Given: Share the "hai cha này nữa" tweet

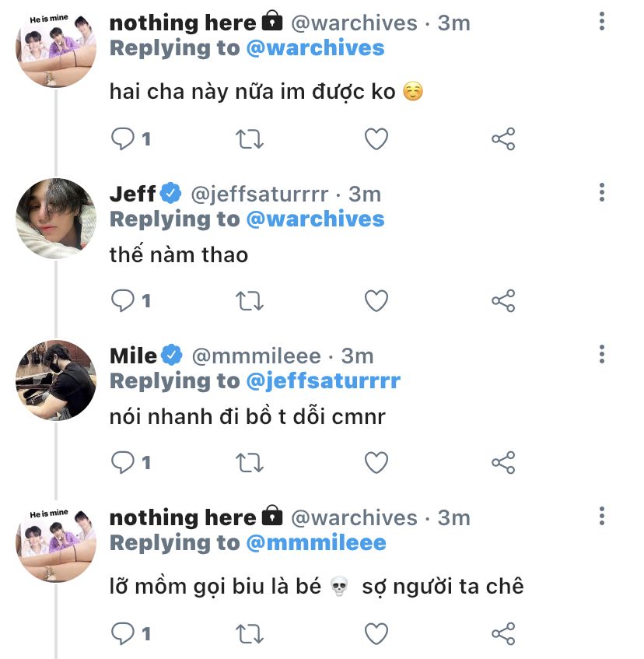Looking at the screenshot, I should click(x=503, y=139).
